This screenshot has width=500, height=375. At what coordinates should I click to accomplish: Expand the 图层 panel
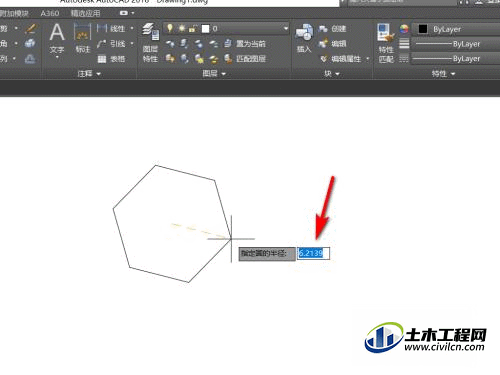[x=214, y=74]
